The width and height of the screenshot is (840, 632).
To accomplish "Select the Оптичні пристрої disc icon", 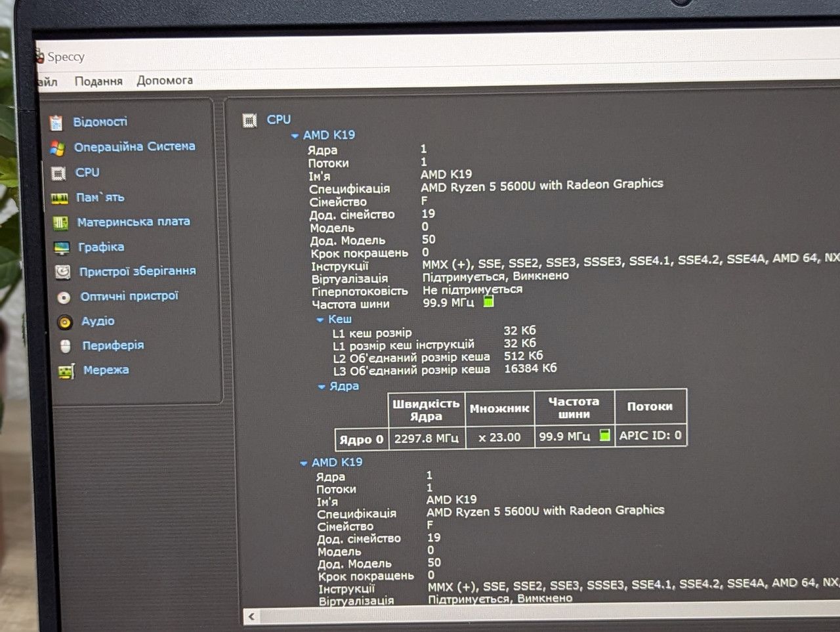I will [x=64, y=297].
